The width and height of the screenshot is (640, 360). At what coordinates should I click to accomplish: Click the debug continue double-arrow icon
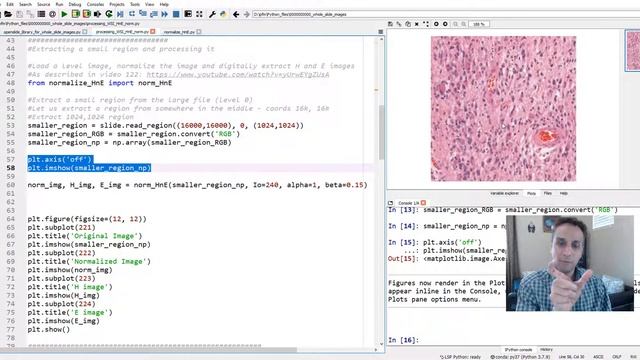164,14
